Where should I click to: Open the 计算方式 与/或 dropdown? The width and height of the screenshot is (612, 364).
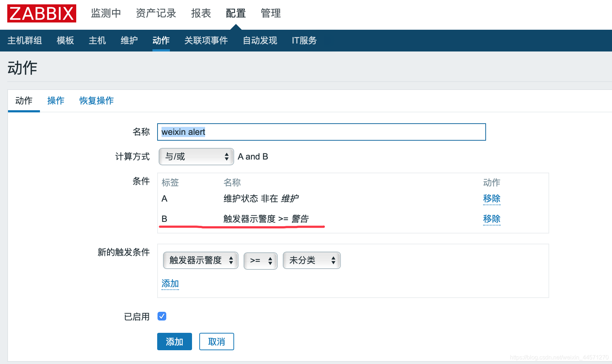[196, 157]
